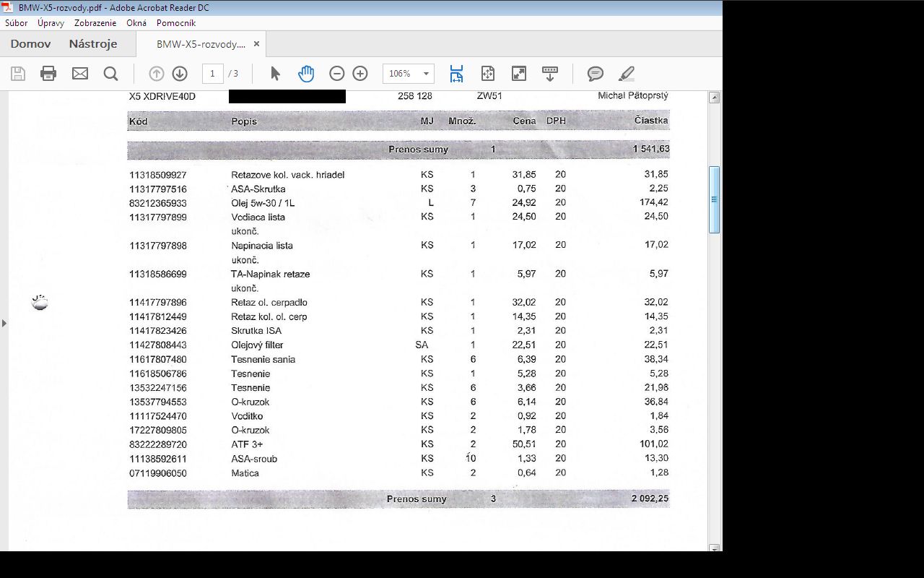Go to the next page arrow
This screenshot has width=924, height=578.
coord(180,74)
